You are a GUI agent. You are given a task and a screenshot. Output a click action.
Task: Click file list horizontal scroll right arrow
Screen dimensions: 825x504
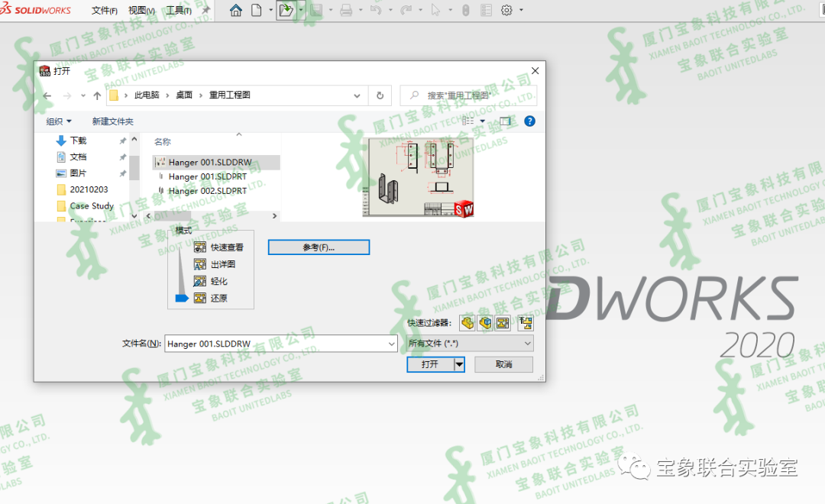(x=274, y=215)
